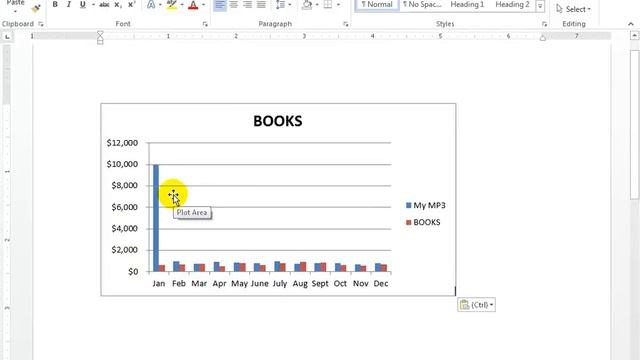
Task: Toggle italic formatting
Action: pyautogui.click(x=69, y=4)
